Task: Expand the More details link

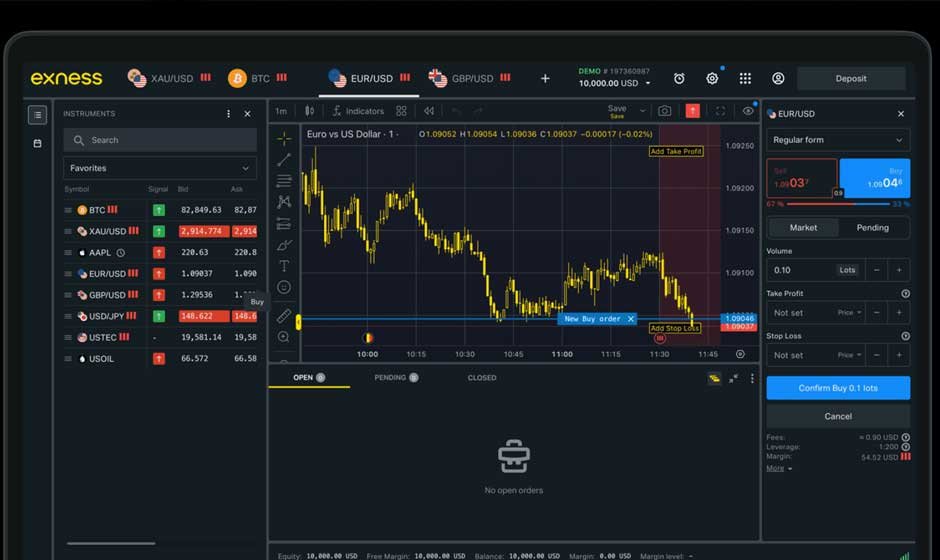Action: (x=779, y=468)
